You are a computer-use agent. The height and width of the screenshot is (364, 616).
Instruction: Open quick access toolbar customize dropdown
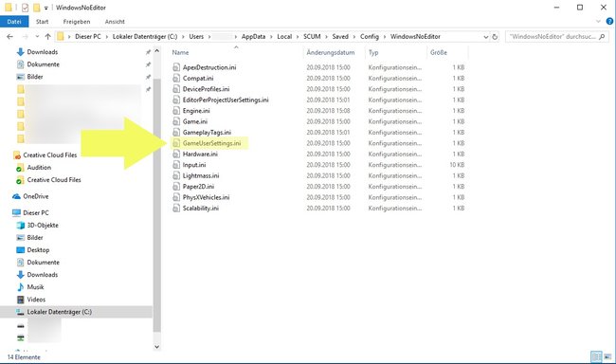click(46, 8)
